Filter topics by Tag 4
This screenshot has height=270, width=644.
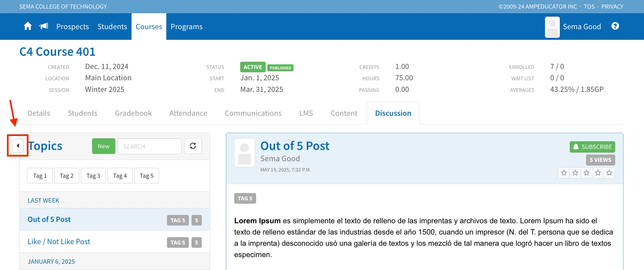tap(120, 175)
